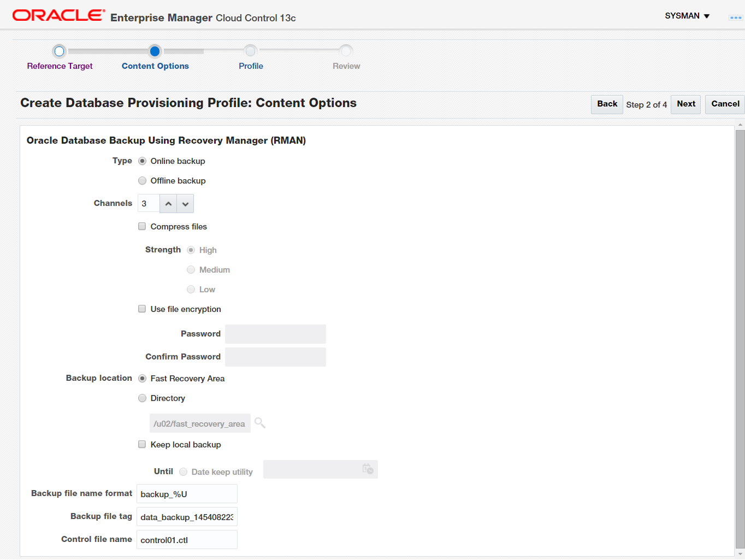
Task: Select Fast Recovery Area backup location
Action: (x=142, y=379)
